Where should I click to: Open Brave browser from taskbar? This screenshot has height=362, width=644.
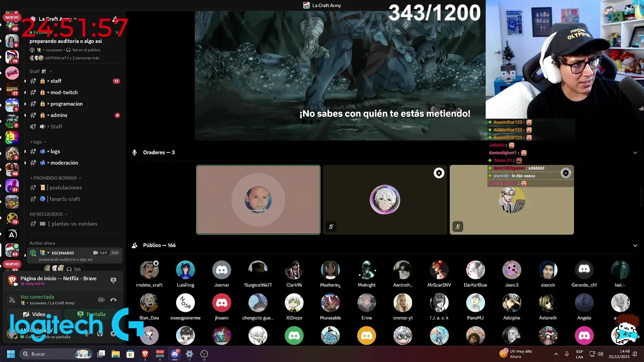pyautogui.click(x=145, y=354)
